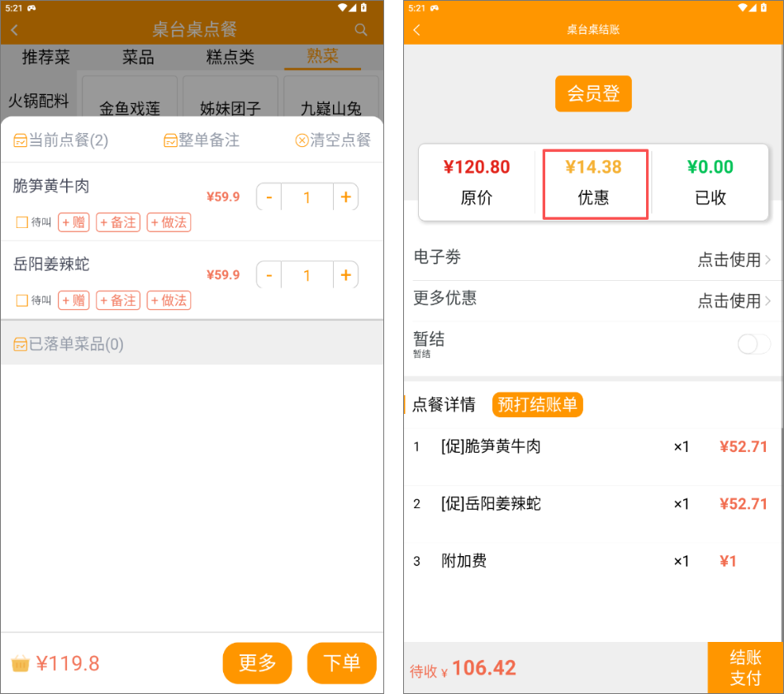Tap the 已落单菜品(0) section icon
This screenshot has height=694, width=784.
20,344
